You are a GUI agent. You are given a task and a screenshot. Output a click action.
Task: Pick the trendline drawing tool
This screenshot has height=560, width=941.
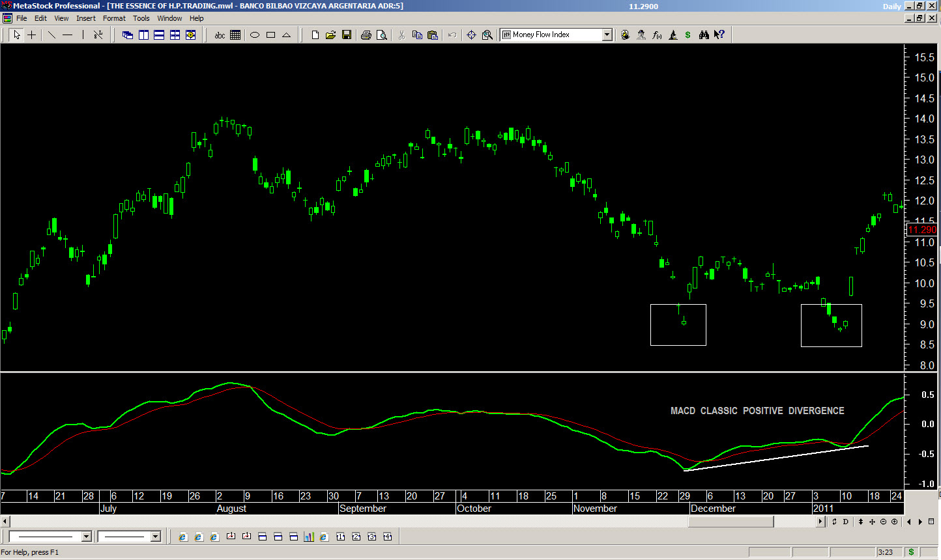coord(51,35)
